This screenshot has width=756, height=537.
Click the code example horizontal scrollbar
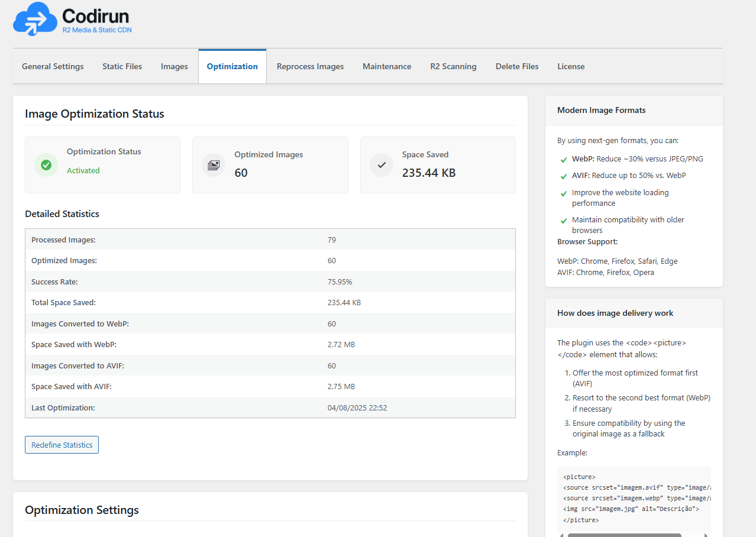point(624,535)
